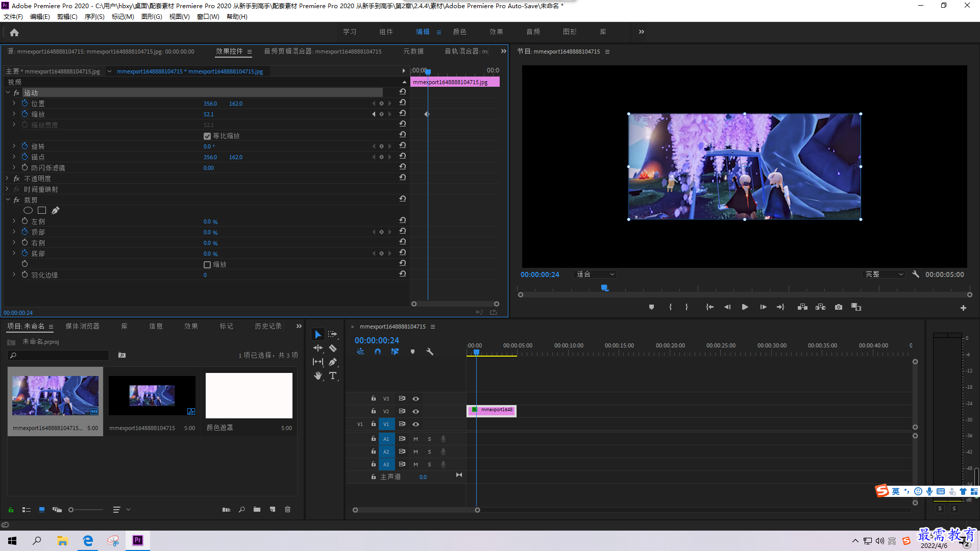
Task: Select the Ripple Edit tool
Action: [x=318, y=348]
